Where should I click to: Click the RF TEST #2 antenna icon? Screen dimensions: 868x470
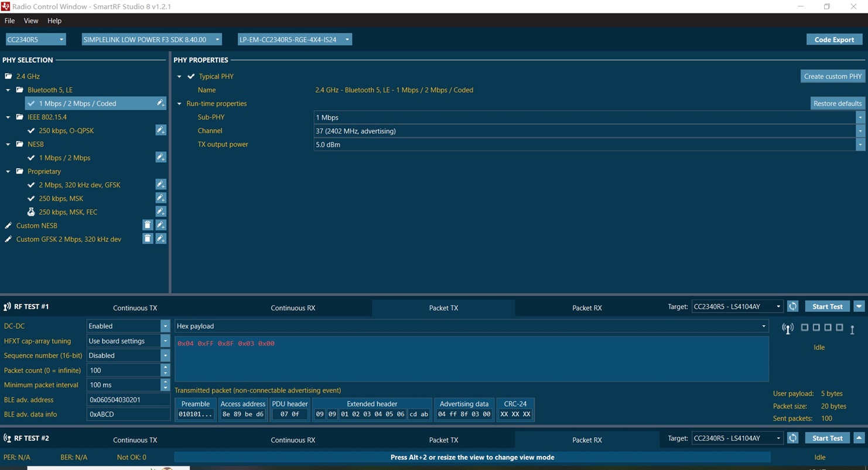(x=8, y=438)
